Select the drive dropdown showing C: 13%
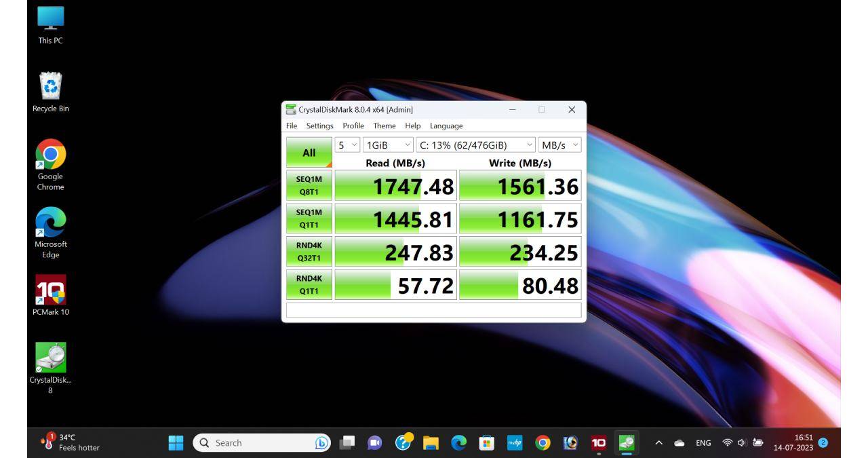This screenshot has height=458, width=868. click(476, 145)
